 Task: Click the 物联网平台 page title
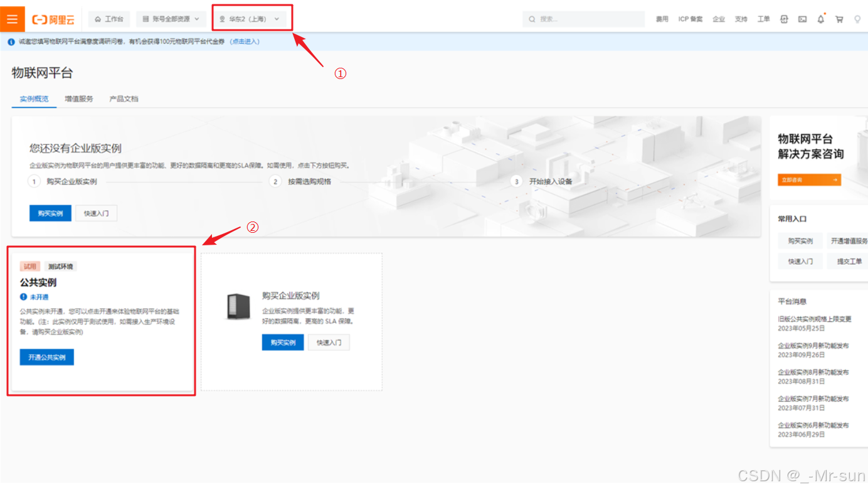tap(43, 73)
